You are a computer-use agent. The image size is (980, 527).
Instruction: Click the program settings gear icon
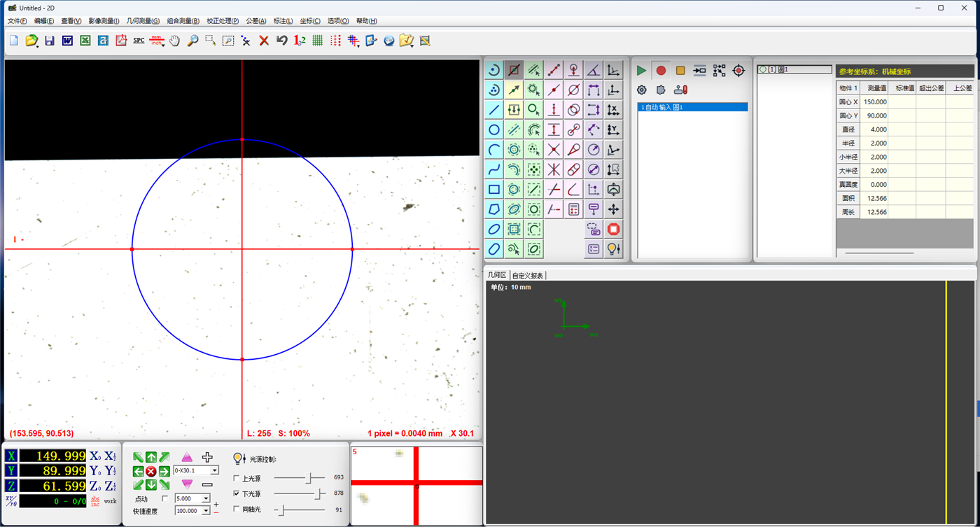coord(642,90)
